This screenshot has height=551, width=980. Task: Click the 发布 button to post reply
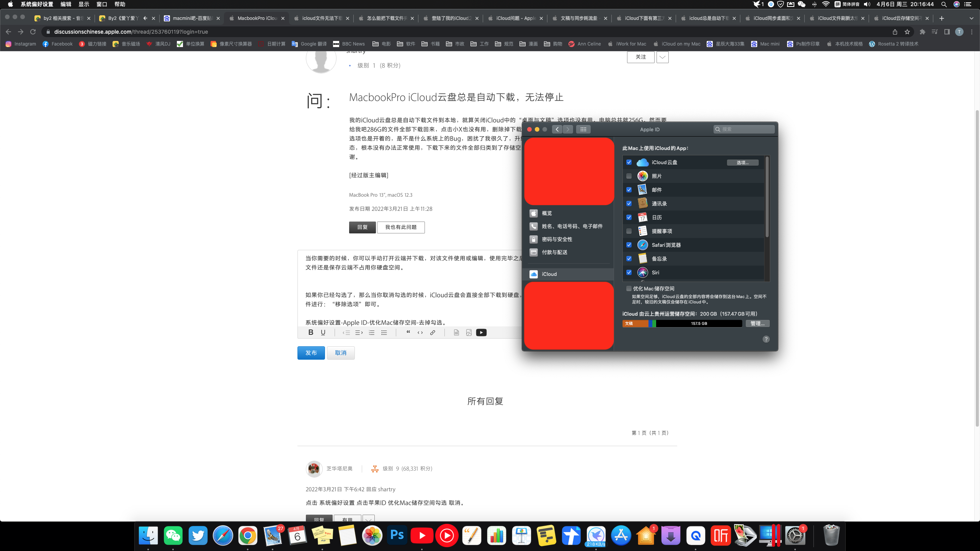[311, 353]
